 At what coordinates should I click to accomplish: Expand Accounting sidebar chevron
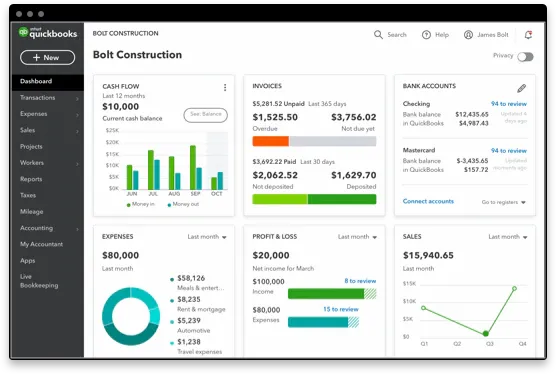pos(77,229)
